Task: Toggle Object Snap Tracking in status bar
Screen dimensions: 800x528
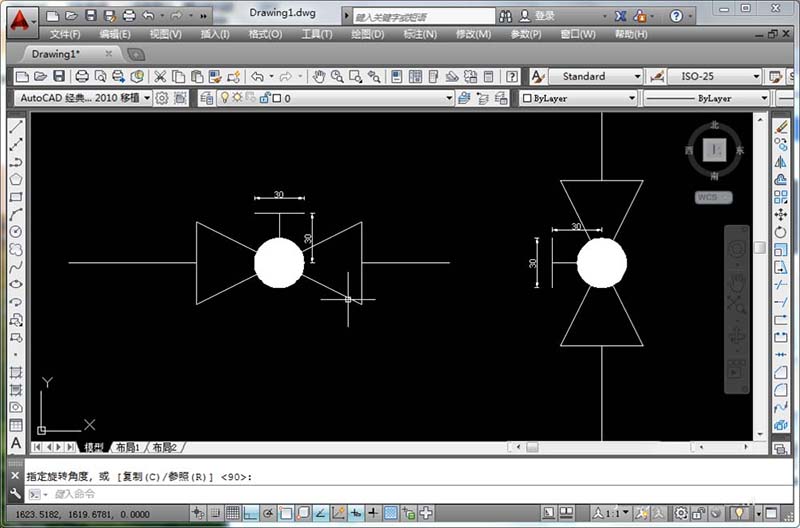Action: pos(321,513)
